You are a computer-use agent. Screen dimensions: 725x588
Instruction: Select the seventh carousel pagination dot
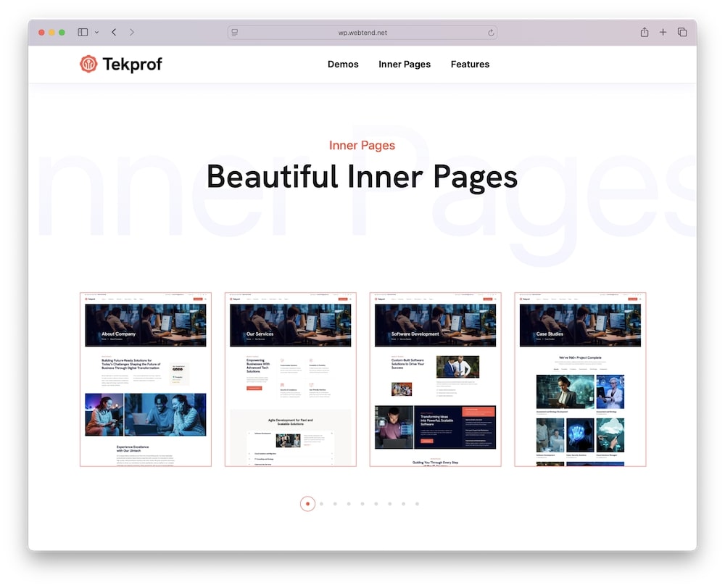pos(390,504)
